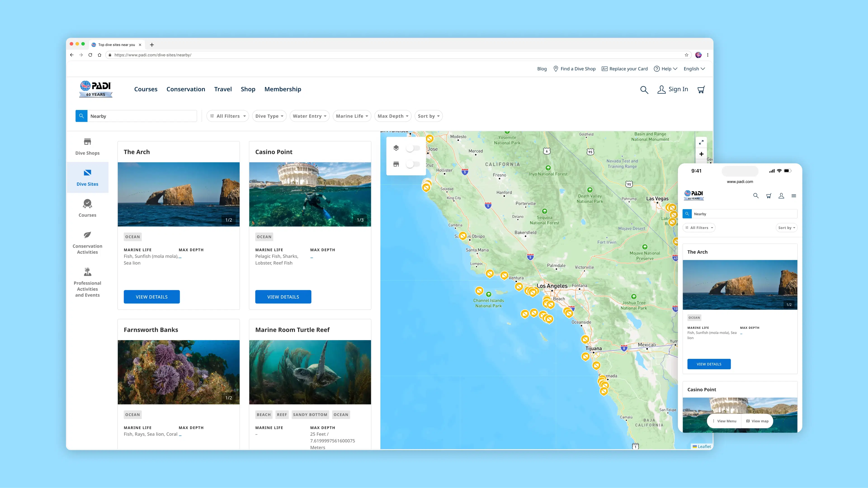Viewport: 868px width, 488px height.
Task: Open Professional Activities and Events section
Action: pyautogui.click(x=87, y=283)
